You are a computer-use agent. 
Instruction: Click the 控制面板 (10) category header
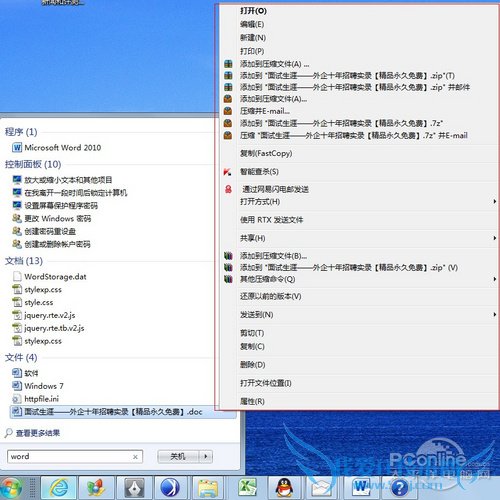[x=33, y=164]
